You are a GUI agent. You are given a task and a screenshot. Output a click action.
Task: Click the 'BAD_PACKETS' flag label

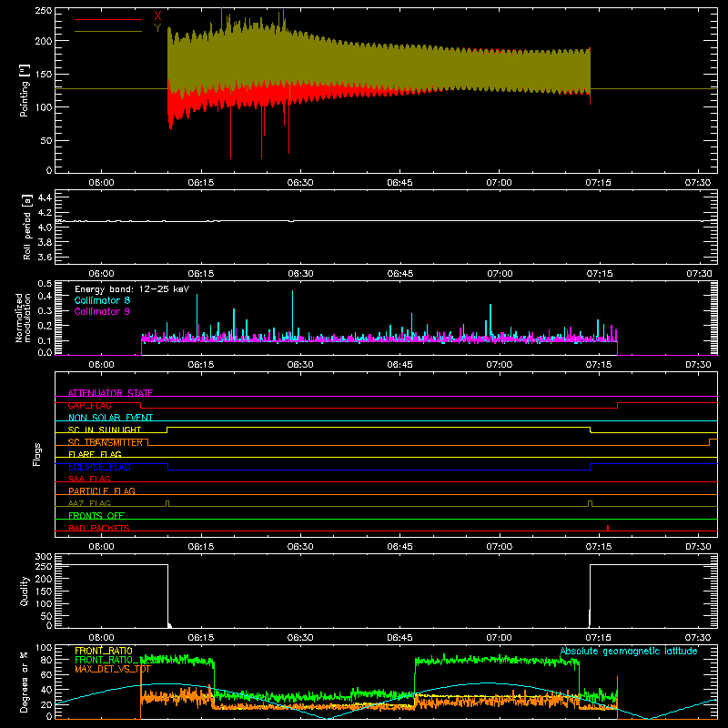(99, 528)
